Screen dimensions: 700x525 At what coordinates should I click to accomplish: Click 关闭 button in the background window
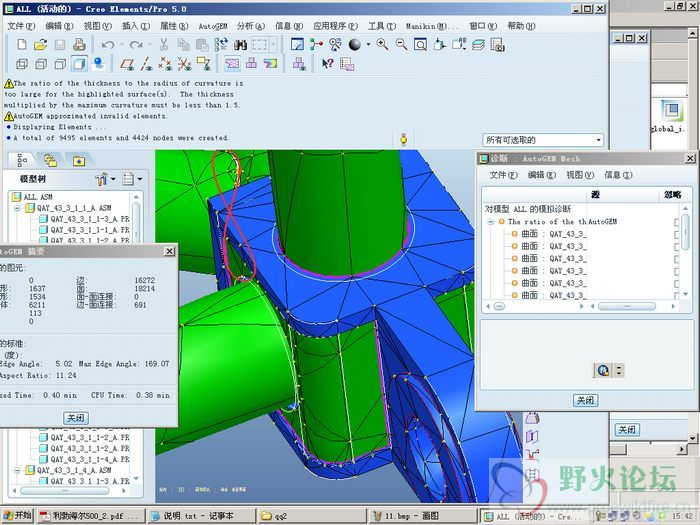point(627,429)
